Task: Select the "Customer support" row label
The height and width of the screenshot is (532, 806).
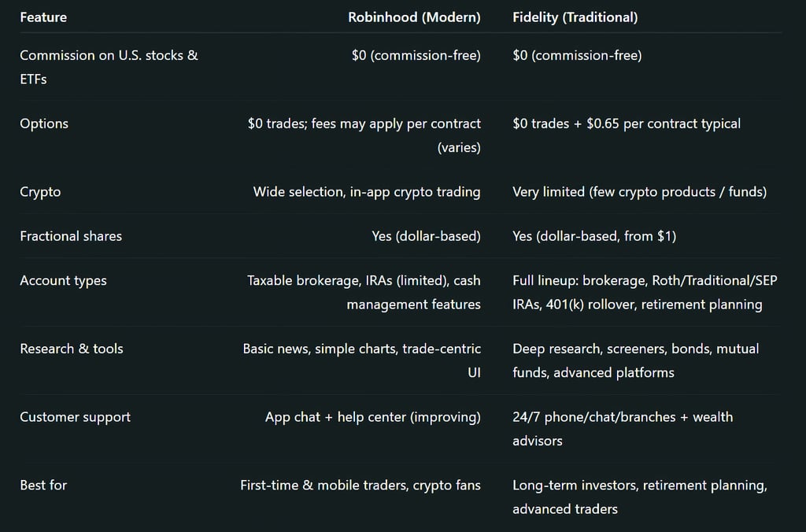Action: (x=75, y=417)
